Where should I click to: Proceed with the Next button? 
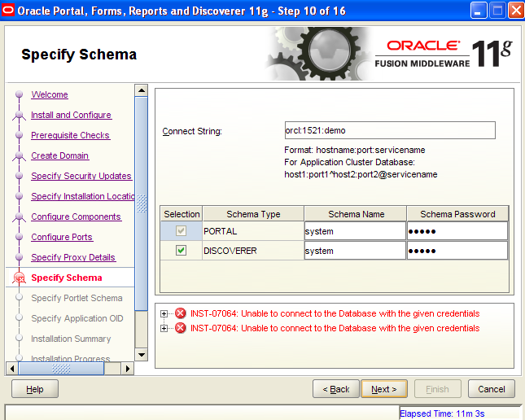coord(384,389)
